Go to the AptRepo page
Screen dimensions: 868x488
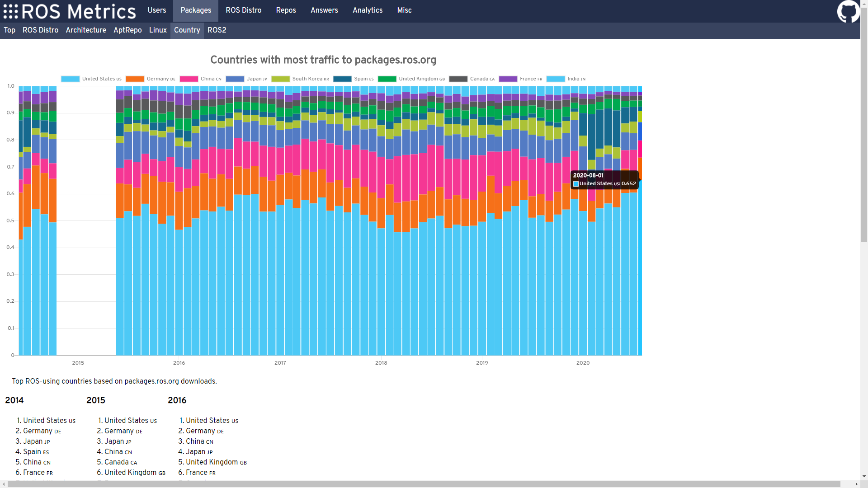pos(127,30)
